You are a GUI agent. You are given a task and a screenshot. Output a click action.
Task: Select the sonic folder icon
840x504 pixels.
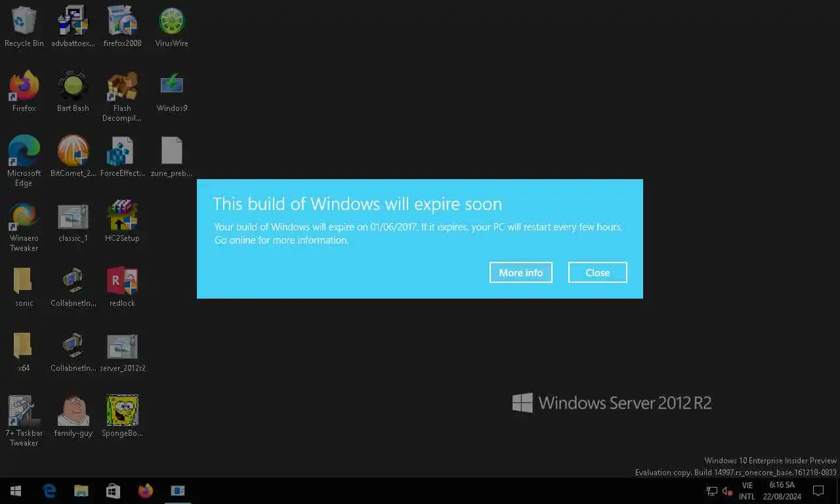click(x=24, y=286)
